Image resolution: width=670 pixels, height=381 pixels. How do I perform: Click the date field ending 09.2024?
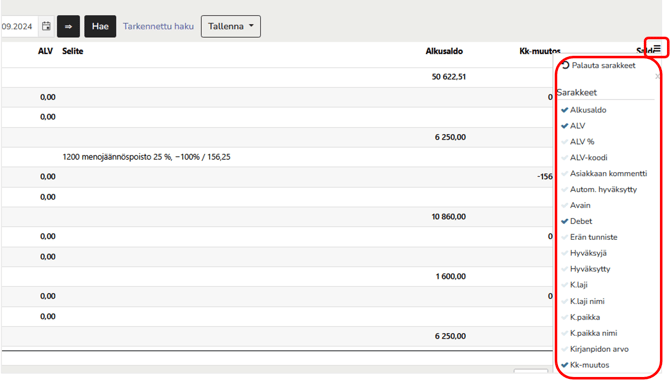[19, 26]
